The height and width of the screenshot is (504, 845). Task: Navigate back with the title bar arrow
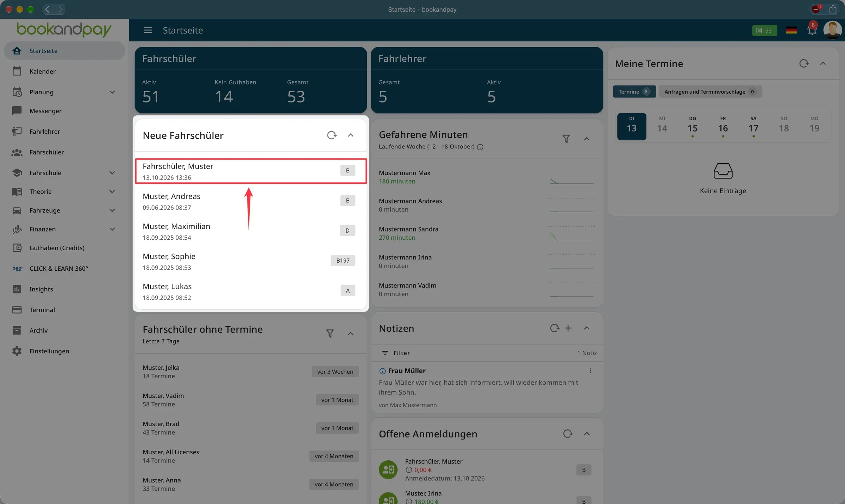[x=48, y=9]
